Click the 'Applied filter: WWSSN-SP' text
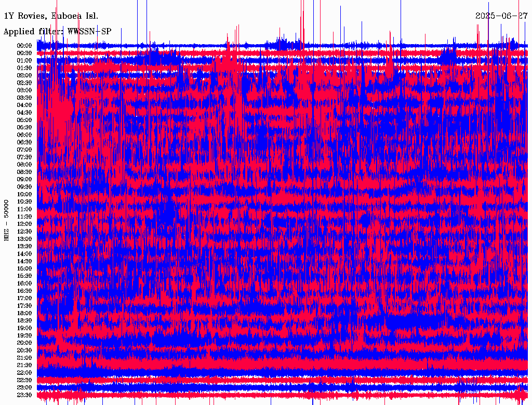Screen dimensions: 532x405 57,31
